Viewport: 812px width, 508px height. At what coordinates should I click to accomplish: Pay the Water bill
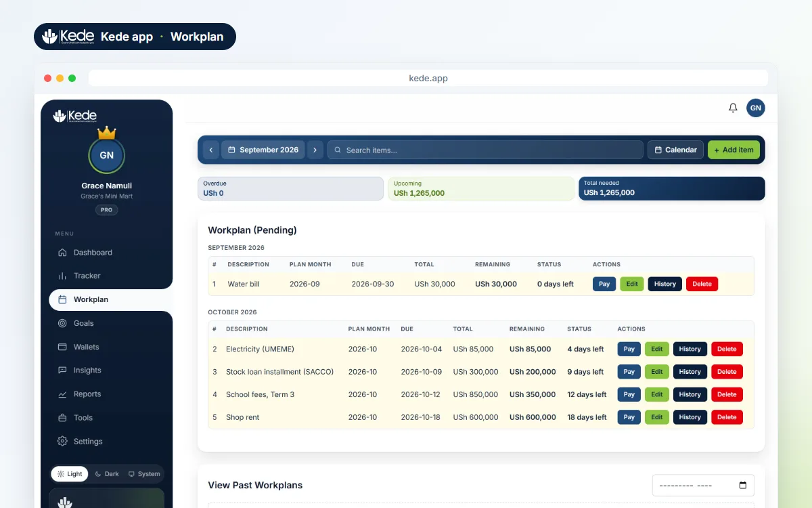click(604, 284)
